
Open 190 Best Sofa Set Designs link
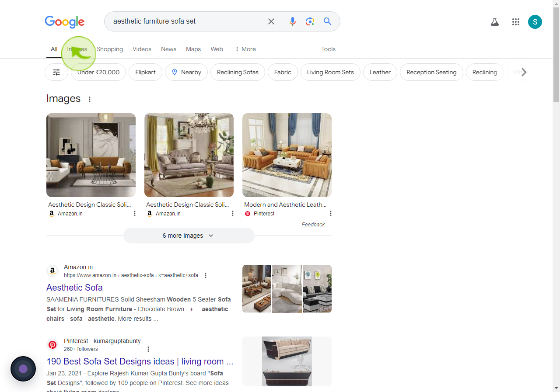pos(140,361)
